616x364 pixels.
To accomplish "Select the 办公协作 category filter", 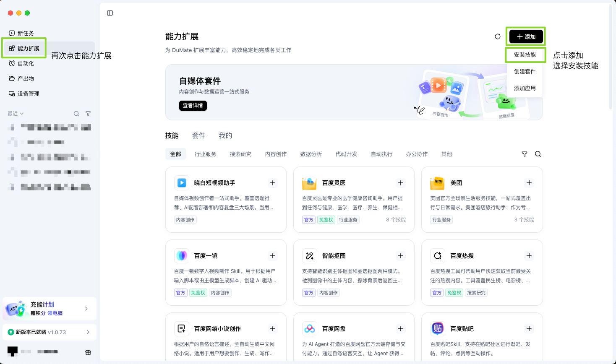I will click(417, 154).
